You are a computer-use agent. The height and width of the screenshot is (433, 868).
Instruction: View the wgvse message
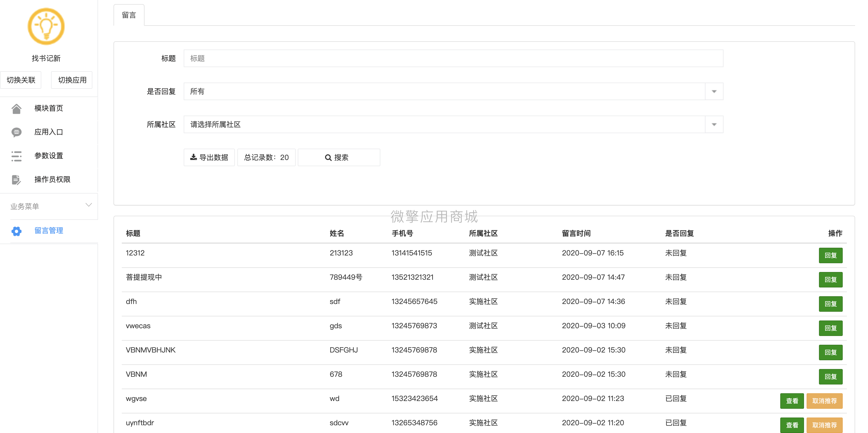tap(792, 401)
